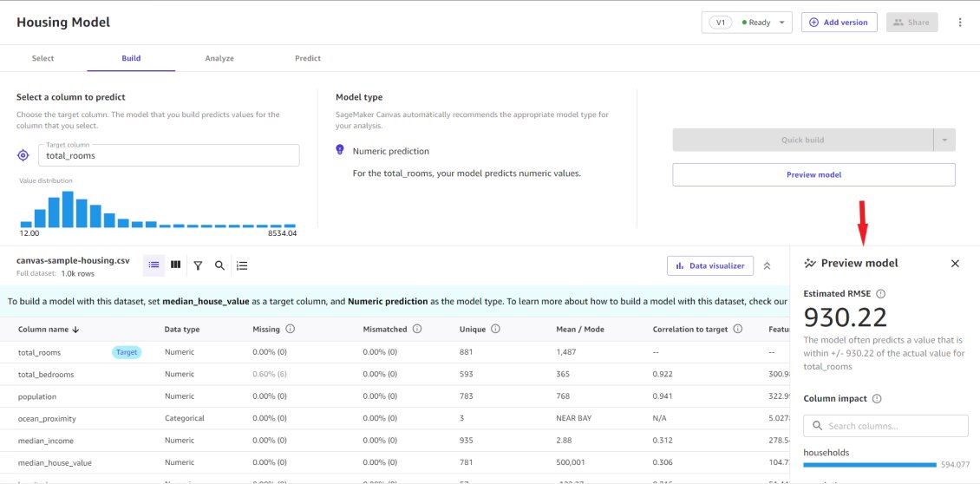The height and width of the screenshot is (484, 980).
Task: Click the Quick build button
Action: 802,140
